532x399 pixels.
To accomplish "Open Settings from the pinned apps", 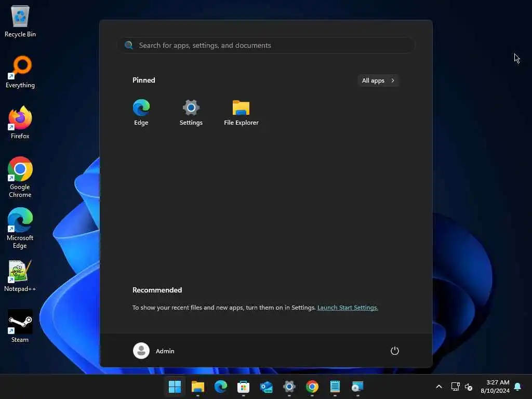I will (191, 112).
